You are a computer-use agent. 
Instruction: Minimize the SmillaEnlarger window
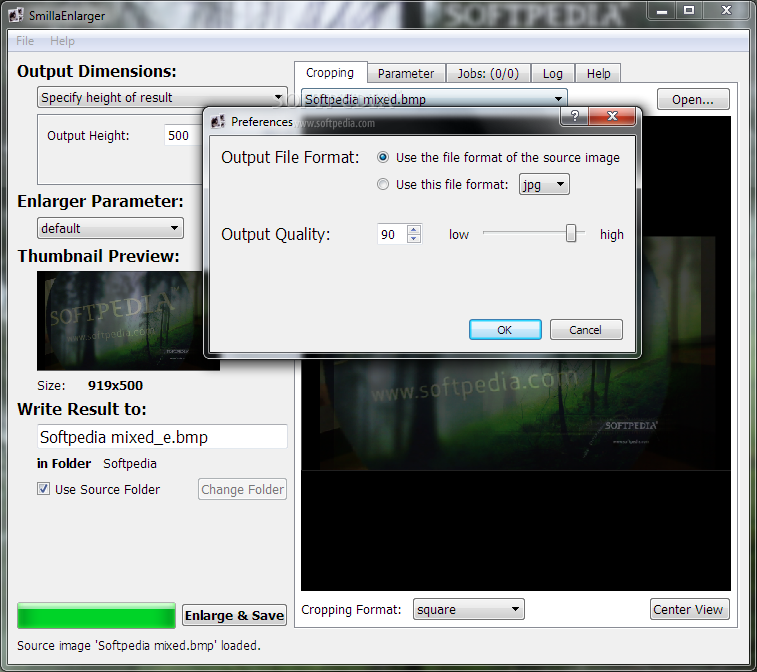(x=662, y=11)
